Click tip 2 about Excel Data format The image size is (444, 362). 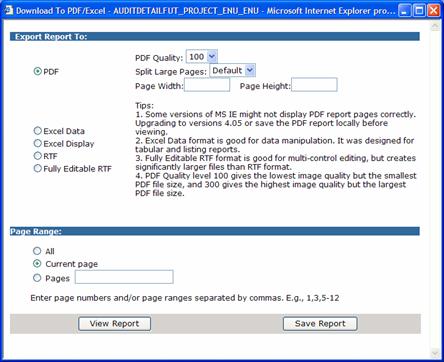[275, 145]
